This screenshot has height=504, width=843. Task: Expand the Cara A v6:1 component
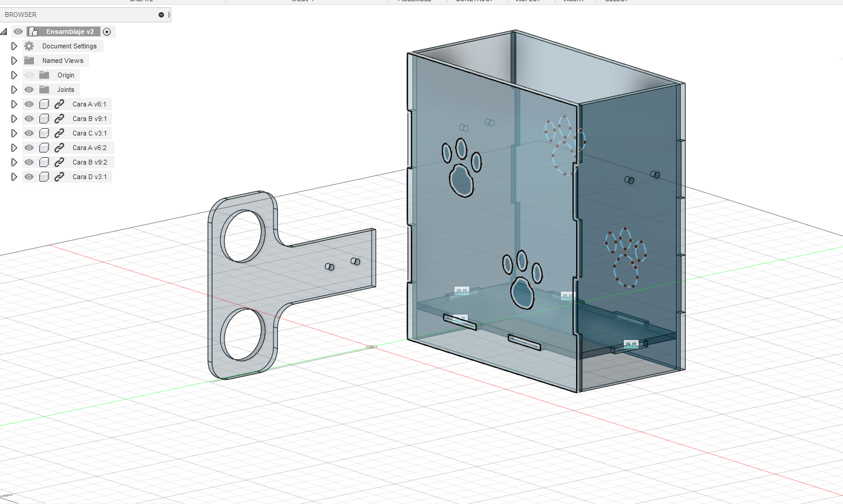(15, 104)
